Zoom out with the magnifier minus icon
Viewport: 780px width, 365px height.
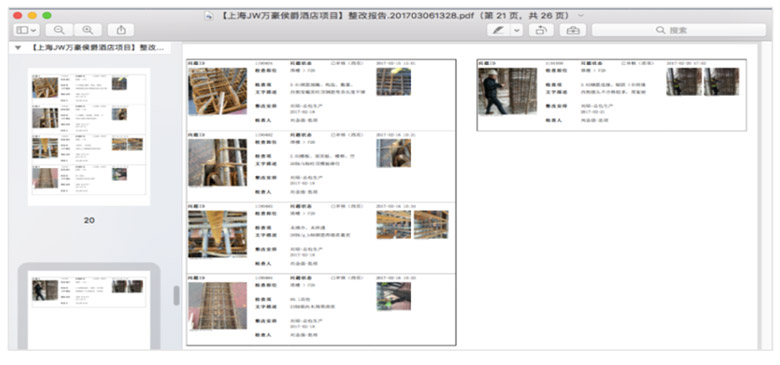click(59, 30)
